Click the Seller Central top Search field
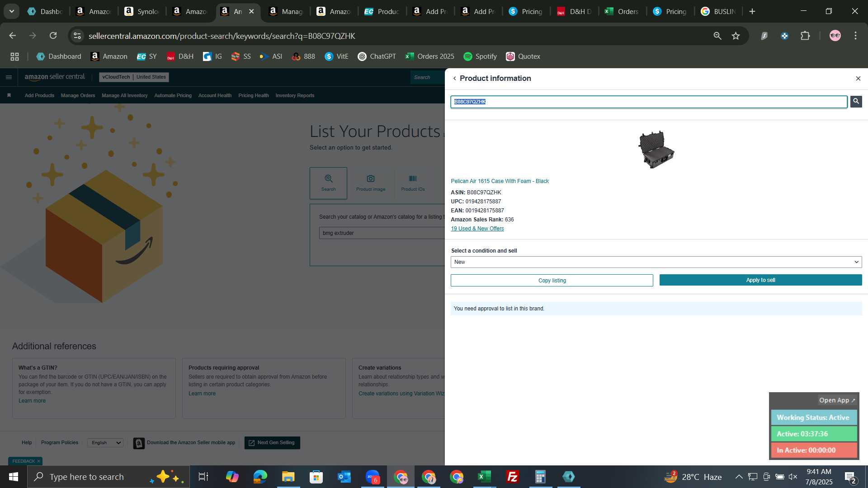This screenshot has width=868, height=488. point(427,77)
